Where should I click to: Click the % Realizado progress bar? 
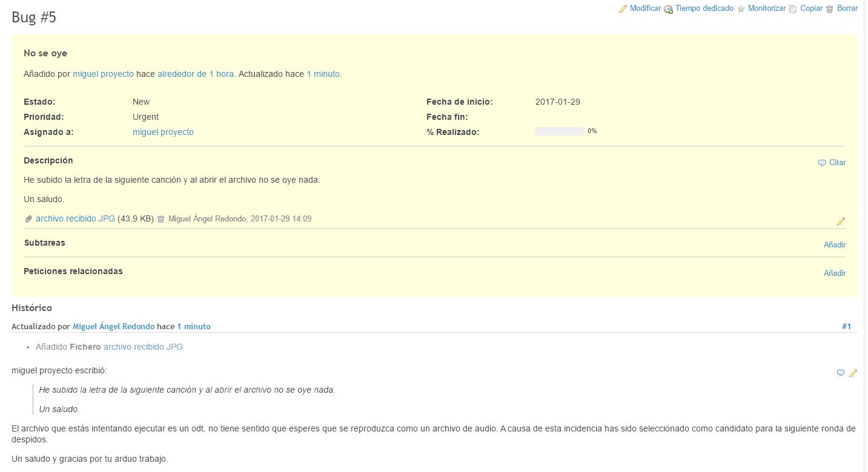[x=559, y=131]
